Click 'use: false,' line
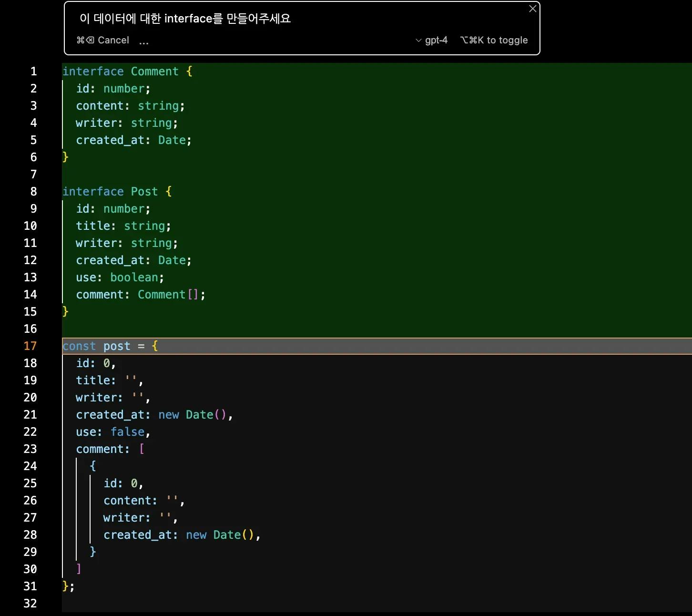The width and height of the screenshot is (692, 616). pos(113,432)
